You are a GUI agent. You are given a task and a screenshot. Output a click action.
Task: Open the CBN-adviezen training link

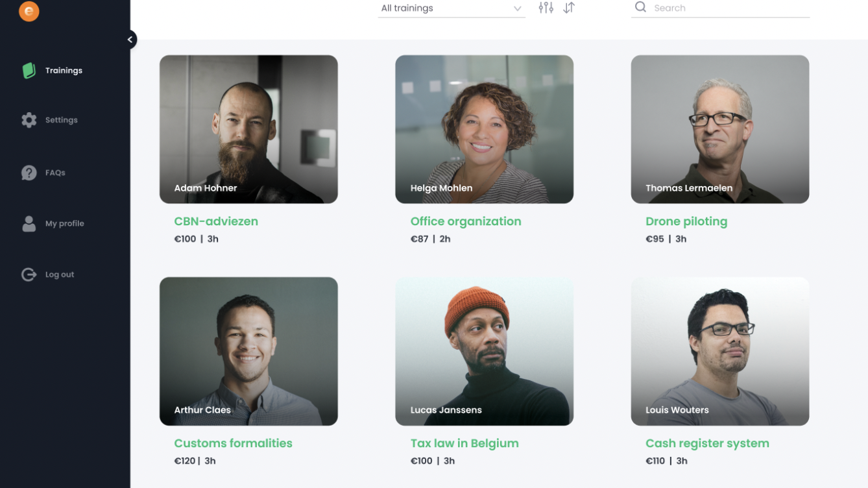[216, 221]
